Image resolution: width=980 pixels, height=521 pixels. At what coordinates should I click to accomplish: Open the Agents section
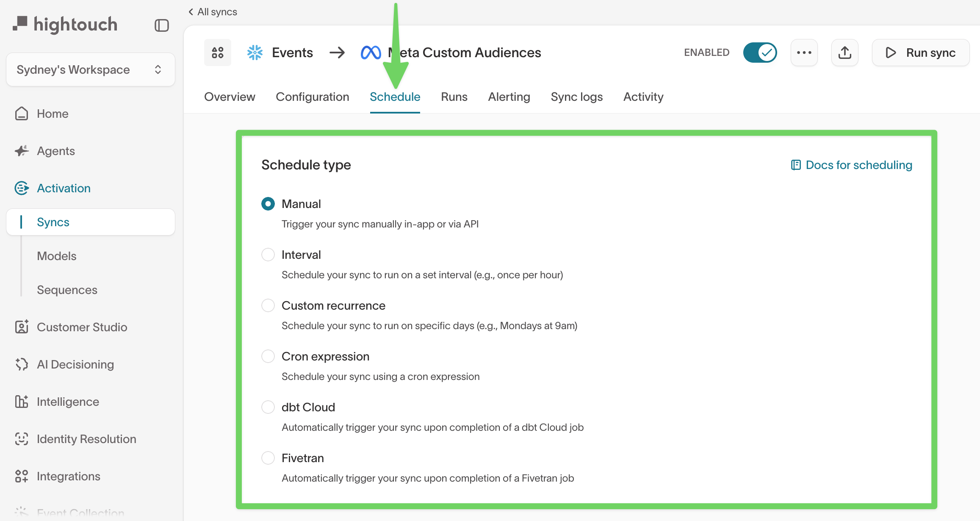(55, 151)
